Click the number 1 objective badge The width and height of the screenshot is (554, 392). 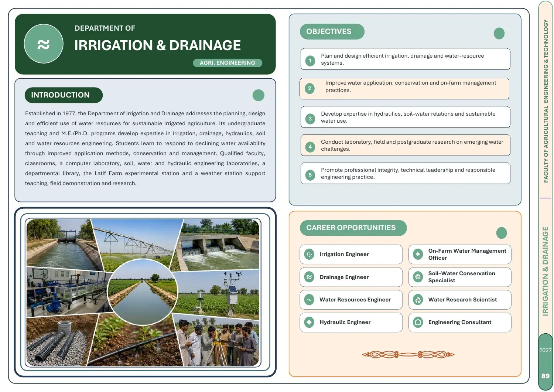tap(310, 61)
